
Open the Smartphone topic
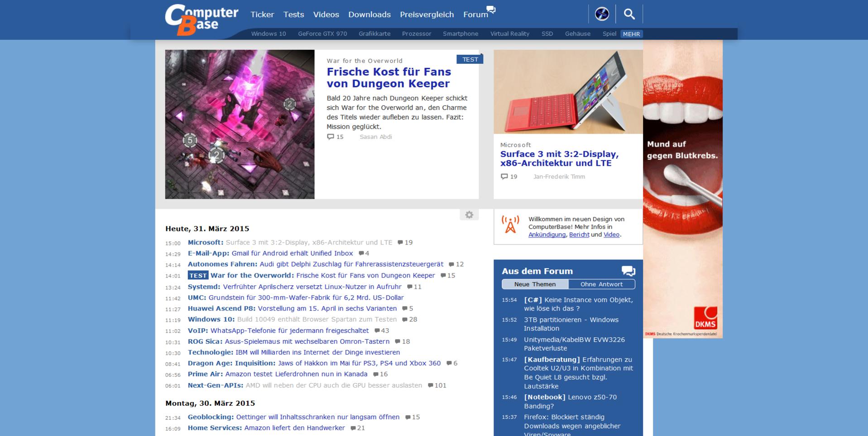coord(460,34)
